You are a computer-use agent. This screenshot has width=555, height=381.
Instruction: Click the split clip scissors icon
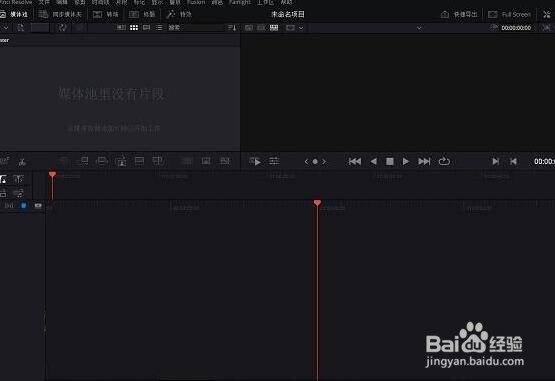22,162
